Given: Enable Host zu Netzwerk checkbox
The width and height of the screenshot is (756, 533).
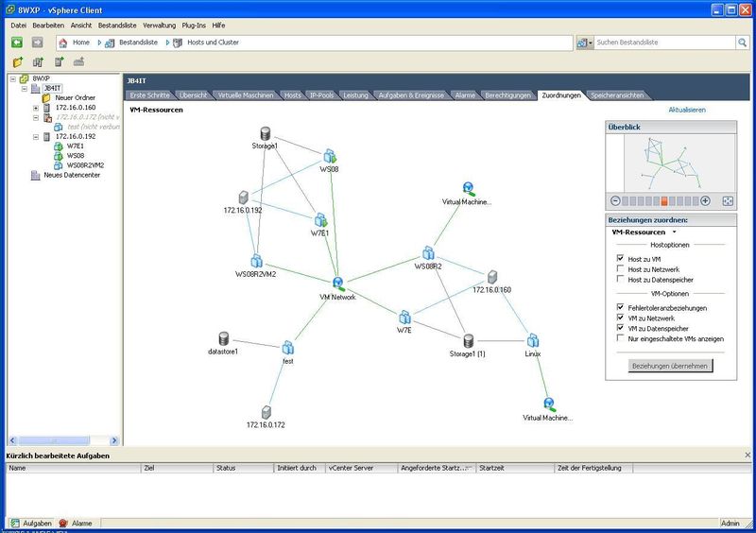Looking at the screenshot, I should [x=620, y=268].
